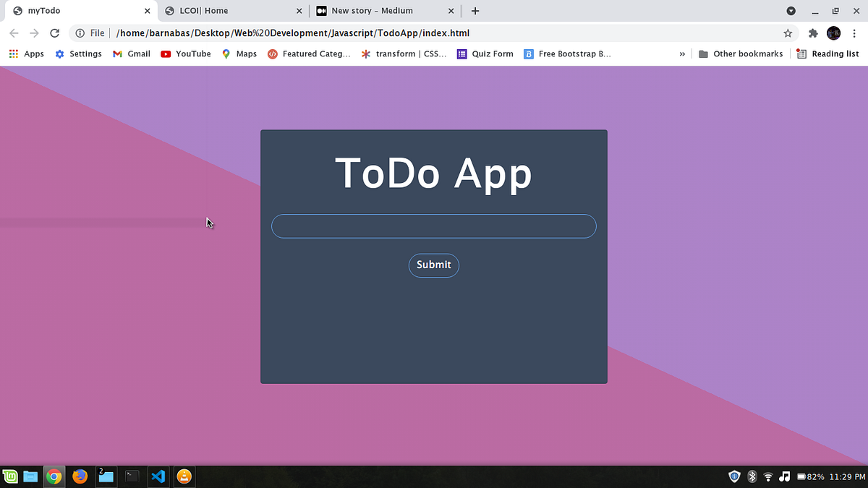
Task: Open Chrome's three-dot menu
Action: [x=854, y=33]
